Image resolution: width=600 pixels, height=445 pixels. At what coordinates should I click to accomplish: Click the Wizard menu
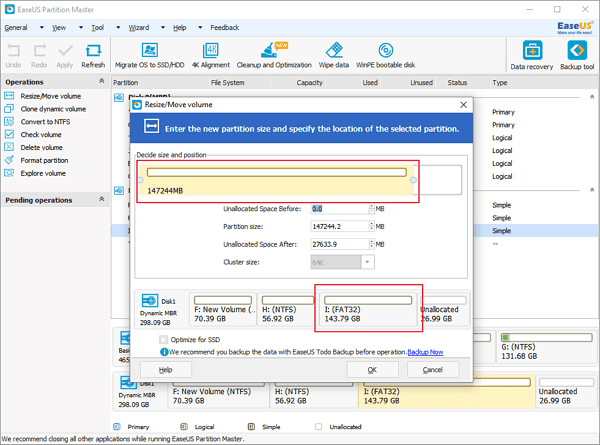[139, 28]
